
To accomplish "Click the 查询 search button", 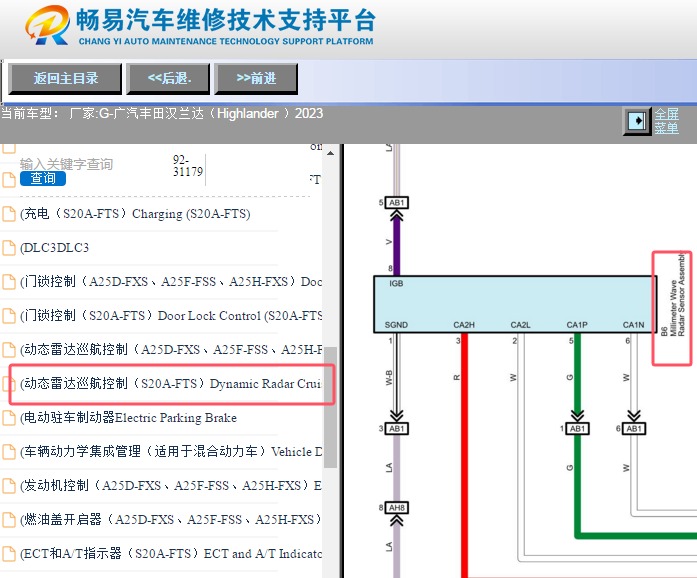I will 43,178.
